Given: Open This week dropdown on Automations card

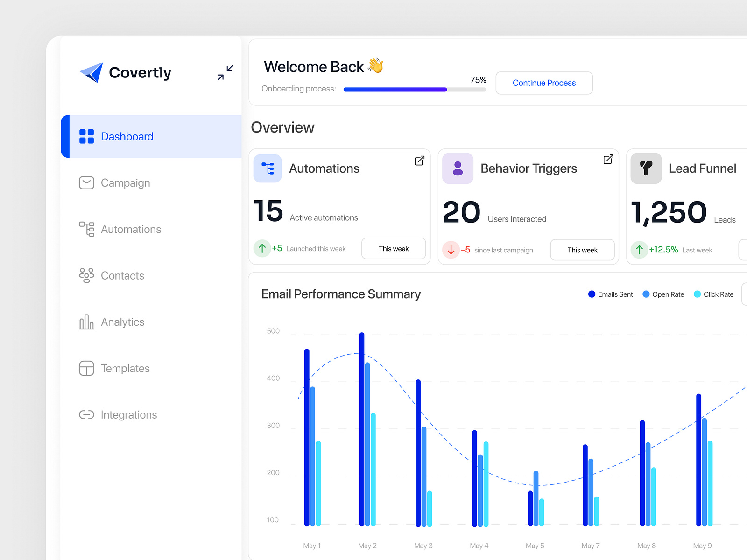Looking at the screenshot, I should (394, 249).
